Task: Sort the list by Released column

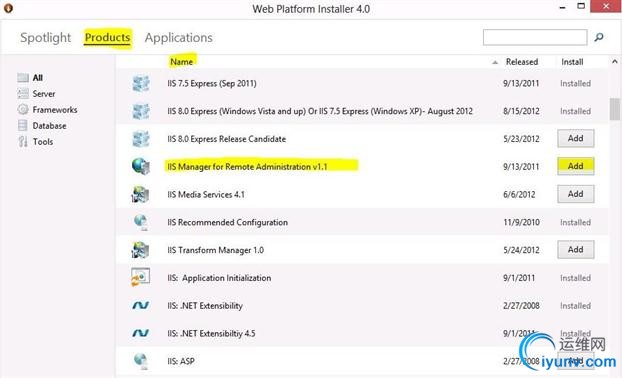Action: [522, 62]
